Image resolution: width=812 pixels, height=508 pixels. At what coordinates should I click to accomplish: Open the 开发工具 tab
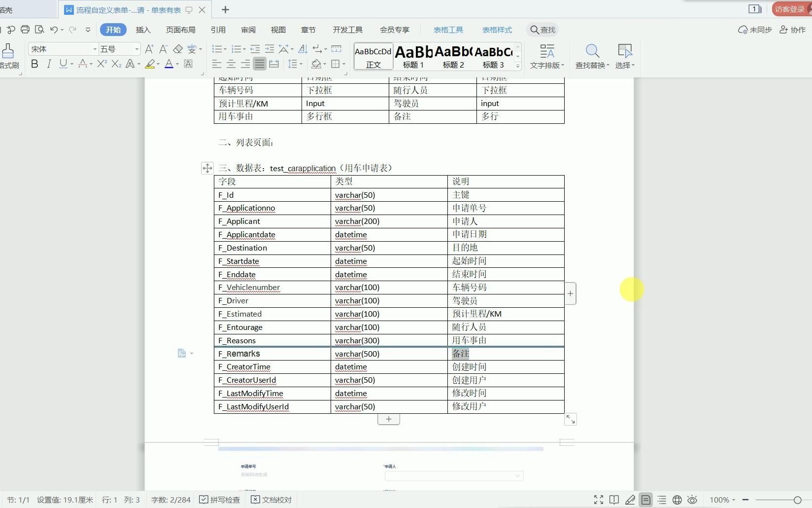pos(347,30)
